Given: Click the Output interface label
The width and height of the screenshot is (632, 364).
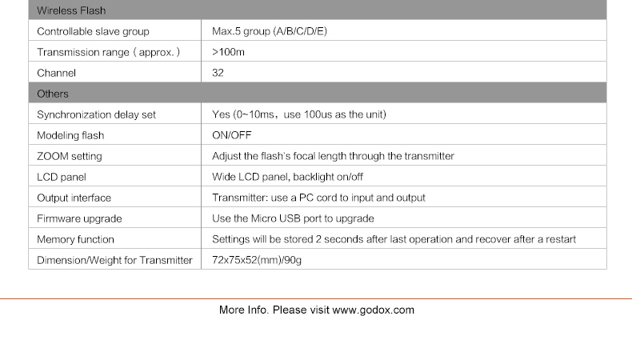Looking at the screenshot, I should [x=74, y=198].
